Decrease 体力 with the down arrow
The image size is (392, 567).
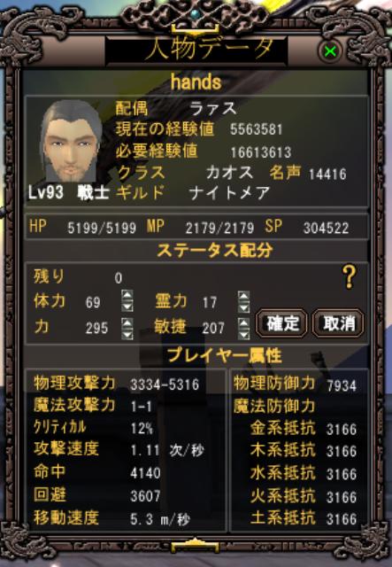tap(127, 306)
